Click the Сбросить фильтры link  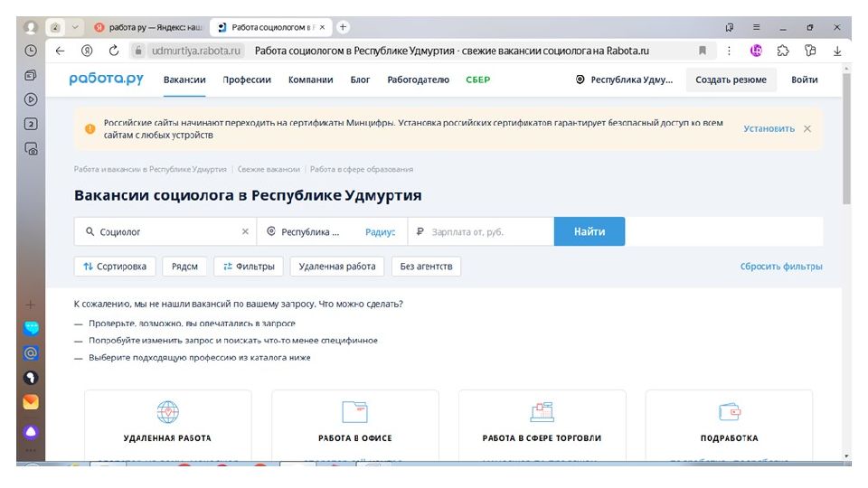781,267
